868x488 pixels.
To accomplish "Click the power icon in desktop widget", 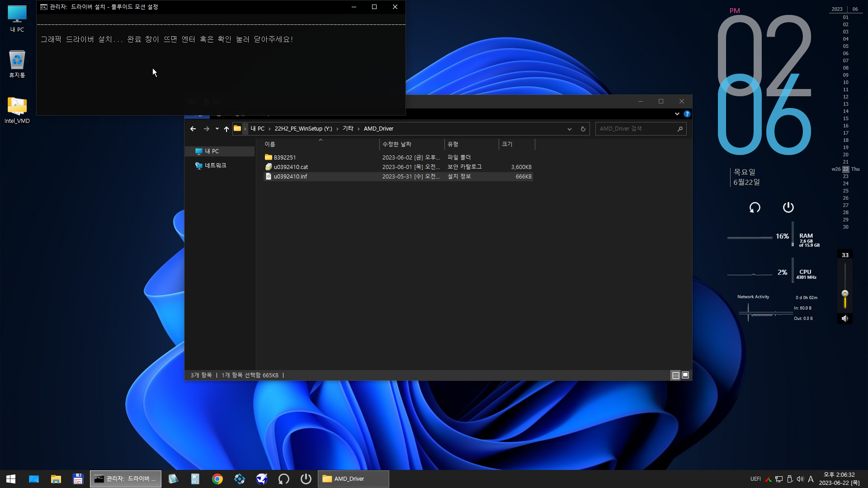I will click(x=788, y=207).
